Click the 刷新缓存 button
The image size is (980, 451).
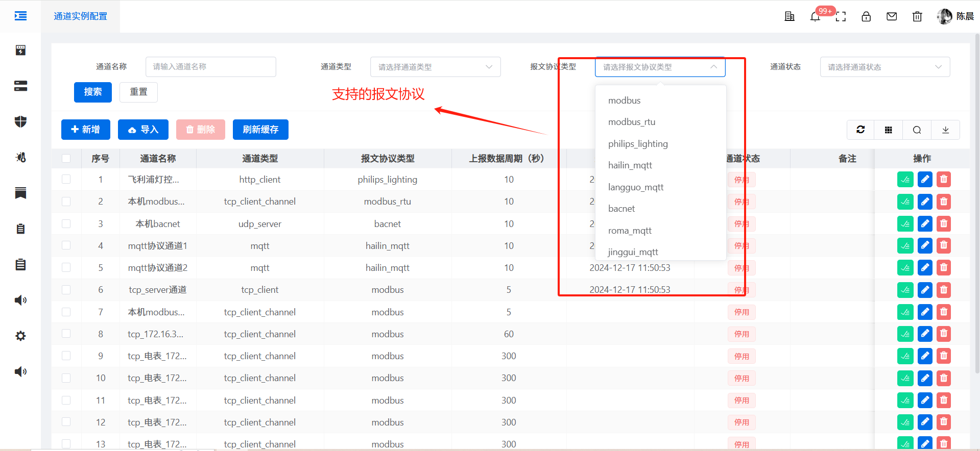click(260, 130)
